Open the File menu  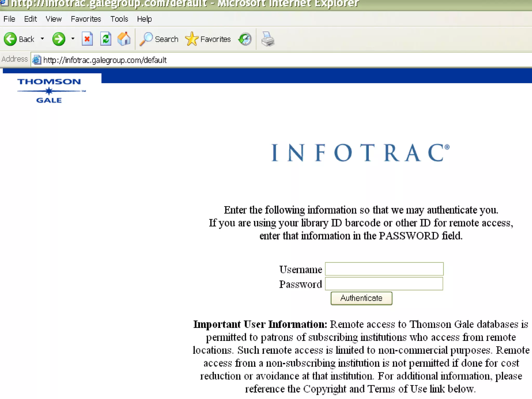(x=9, y=19)
